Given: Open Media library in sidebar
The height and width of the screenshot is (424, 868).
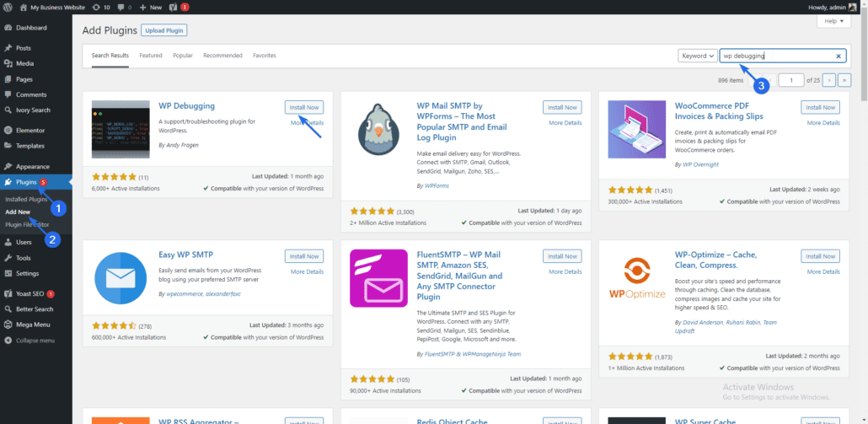Looking at the screenshot, I should point(24,64).
